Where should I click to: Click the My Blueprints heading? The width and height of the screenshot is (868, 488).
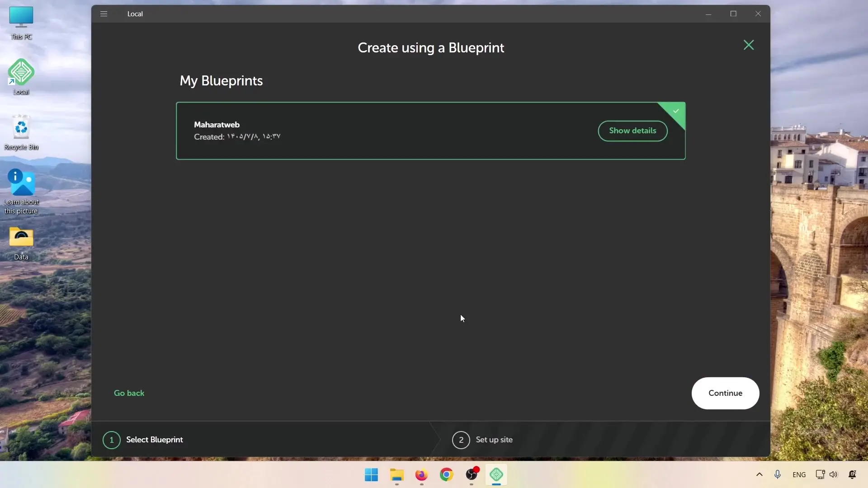click(221, 81)
